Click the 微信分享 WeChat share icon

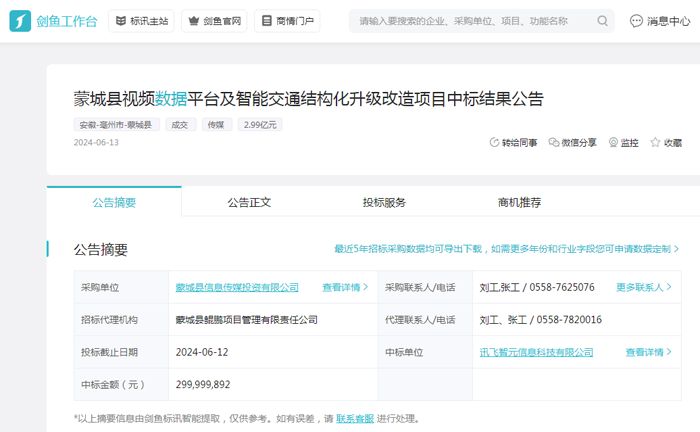(x=554, y=143)
